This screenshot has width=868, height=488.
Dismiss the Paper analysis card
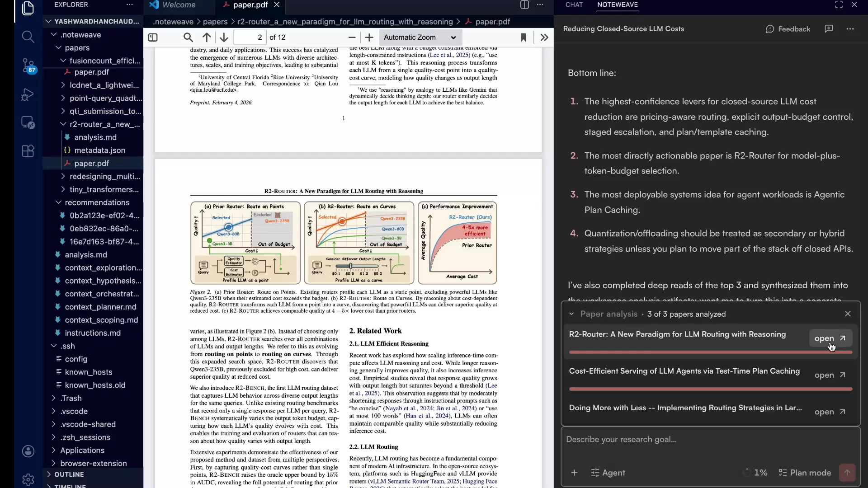(848, 314)
